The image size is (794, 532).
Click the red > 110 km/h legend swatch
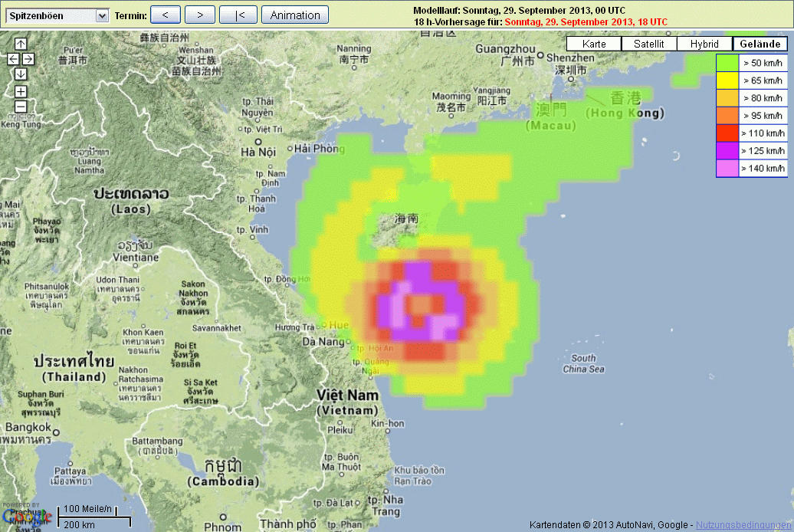(727, 133)
